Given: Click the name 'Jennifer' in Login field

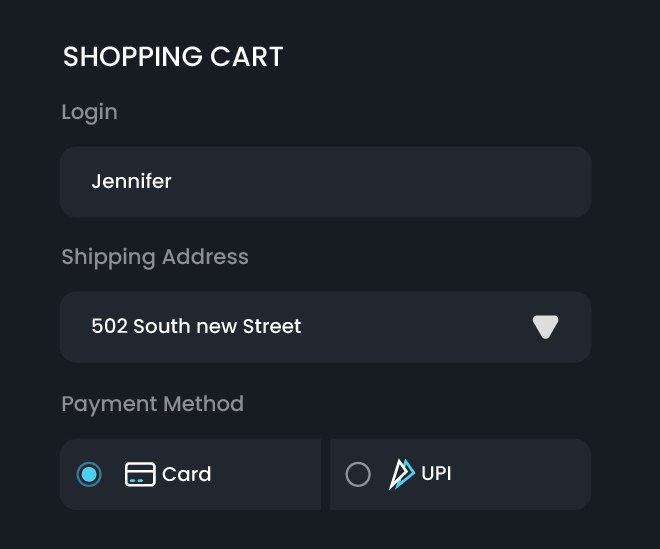Looking at the screenshot, I should (131, 182).
